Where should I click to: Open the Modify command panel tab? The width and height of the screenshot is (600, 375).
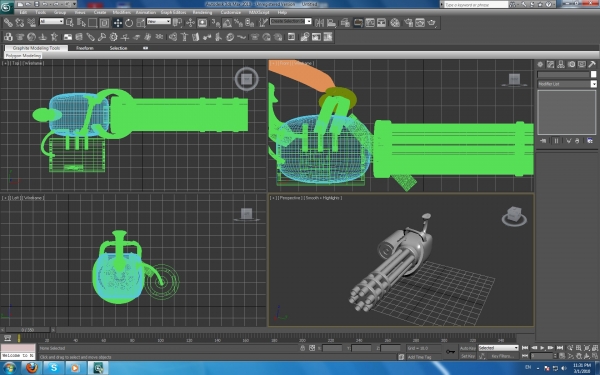(550, 64)
